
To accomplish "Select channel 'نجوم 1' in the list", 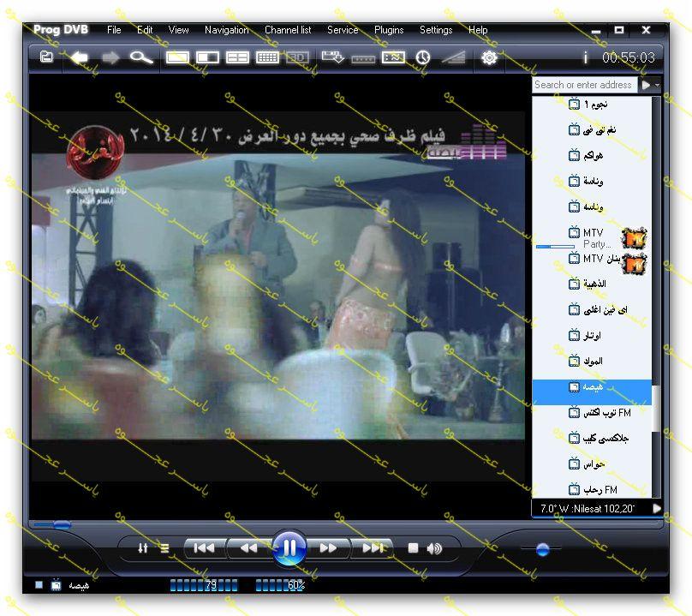I will click(x=593, y=105).
